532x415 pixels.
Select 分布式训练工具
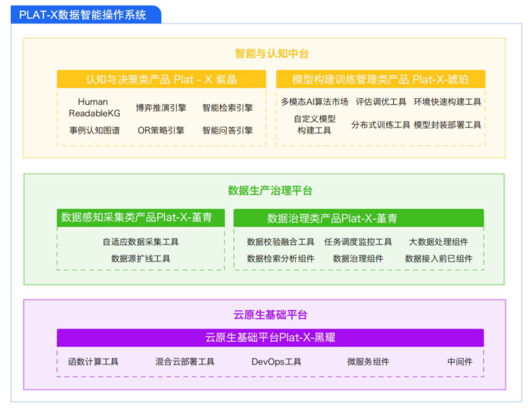tap(380, 125)
